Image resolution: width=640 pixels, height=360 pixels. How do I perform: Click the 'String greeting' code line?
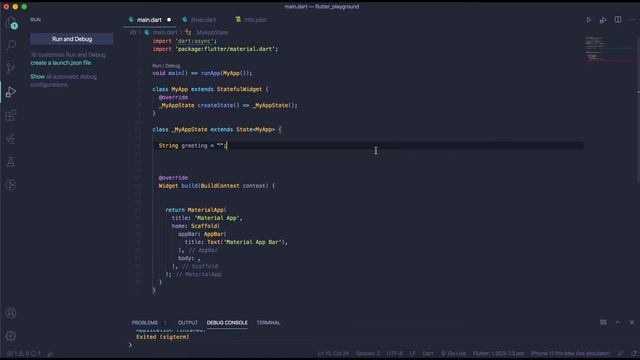point(192,146)
